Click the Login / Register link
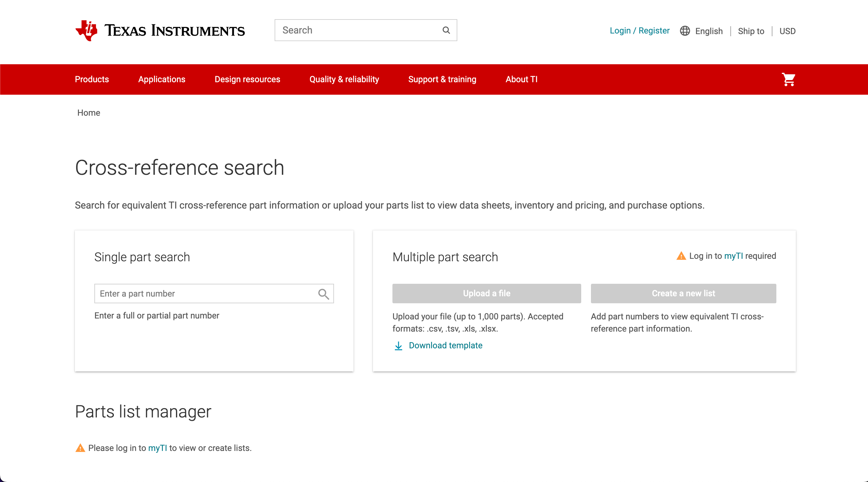Image resolution: width=868 pixels, height=482 pixels. click(640, 31)
